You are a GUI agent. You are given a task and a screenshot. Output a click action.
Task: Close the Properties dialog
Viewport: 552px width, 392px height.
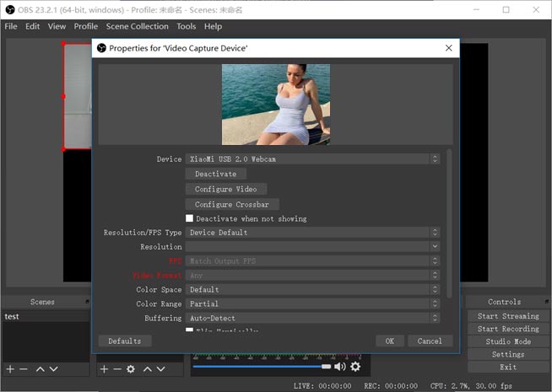click(x=448, y=48)
